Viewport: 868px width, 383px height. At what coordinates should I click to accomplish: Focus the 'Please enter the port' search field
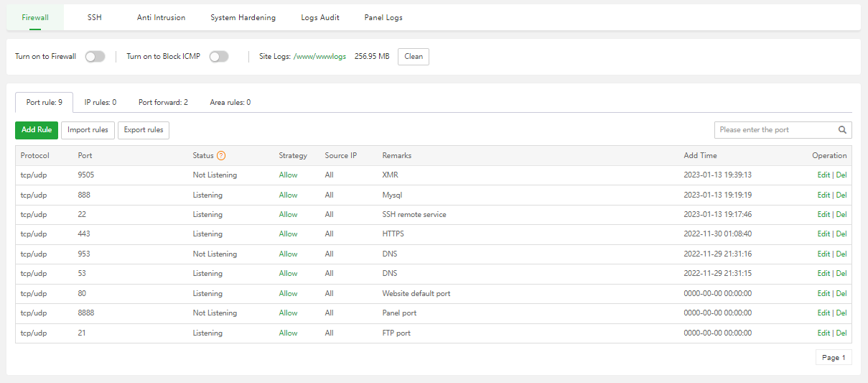774,130
